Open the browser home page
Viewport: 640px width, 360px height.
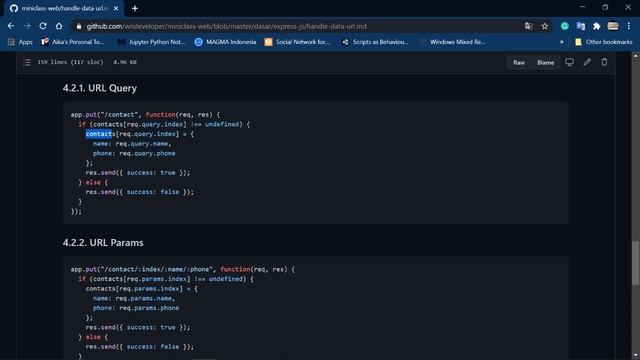pyautogui.click(x=59, y=26)
